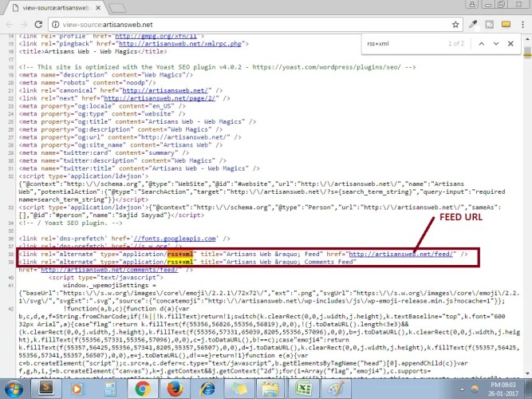Image resolution: width=532 pixels, height=399 pixels.
Task: Open the canonical http://artisansweb.net/ link
Action: point(165,90)
